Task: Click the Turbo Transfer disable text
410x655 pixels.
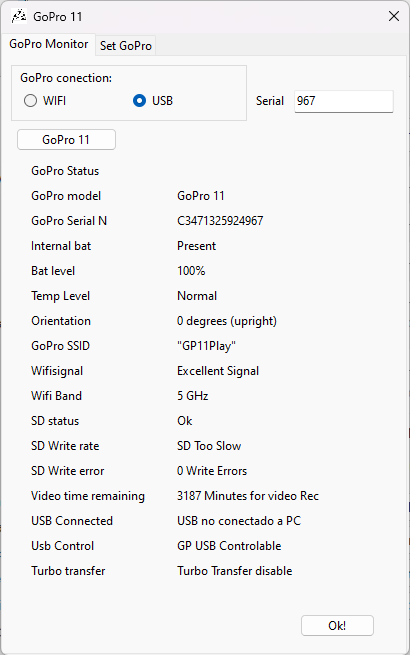Action: coord(234,571)
